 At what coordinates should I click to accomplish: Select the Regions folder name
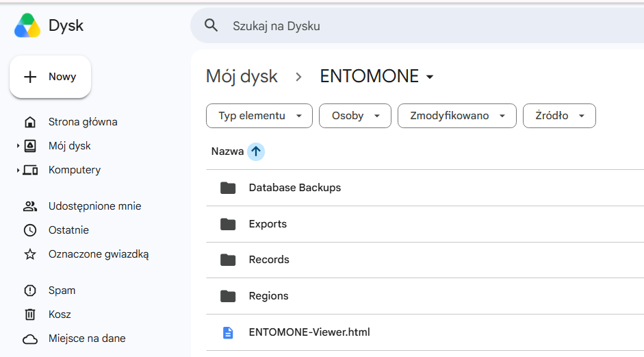pos(268,296)
